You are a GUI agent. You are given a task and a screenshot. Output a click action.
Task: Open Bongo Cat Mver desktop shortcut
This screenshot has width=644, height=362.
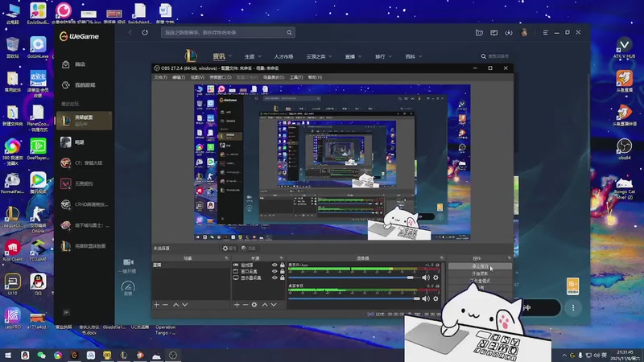pyautogui.click(x=625, y=188)
